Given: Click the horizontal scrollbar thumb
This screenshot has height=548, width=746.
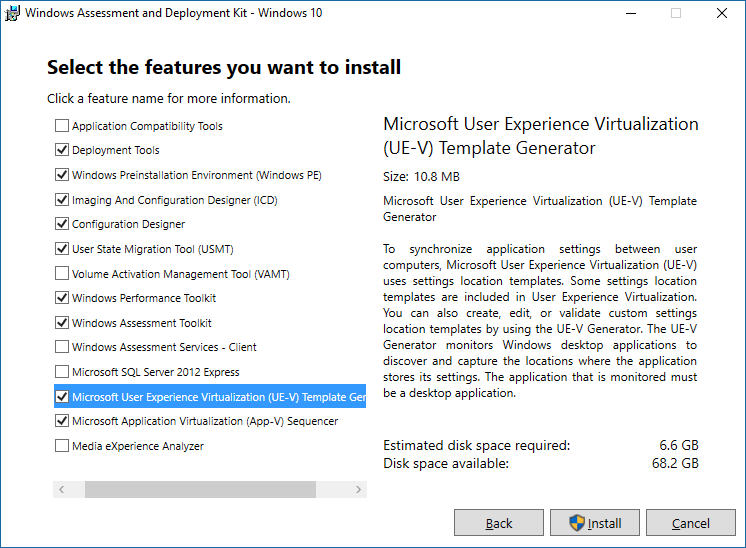Looking at the screenshot, I should (200, 490).
